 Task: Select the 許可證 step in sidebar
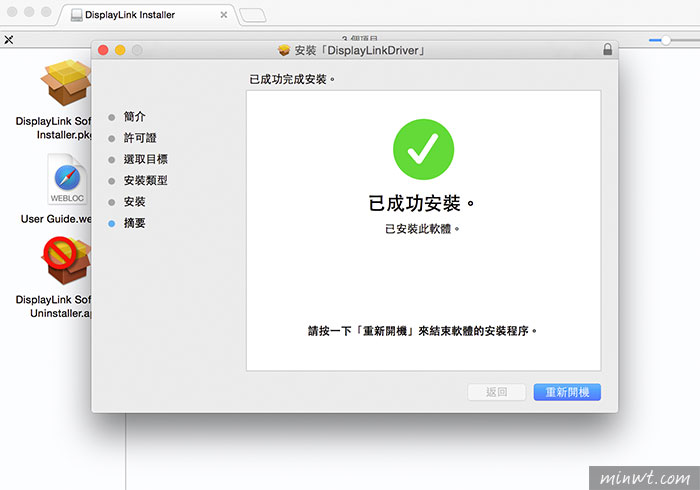click(140, 138)
